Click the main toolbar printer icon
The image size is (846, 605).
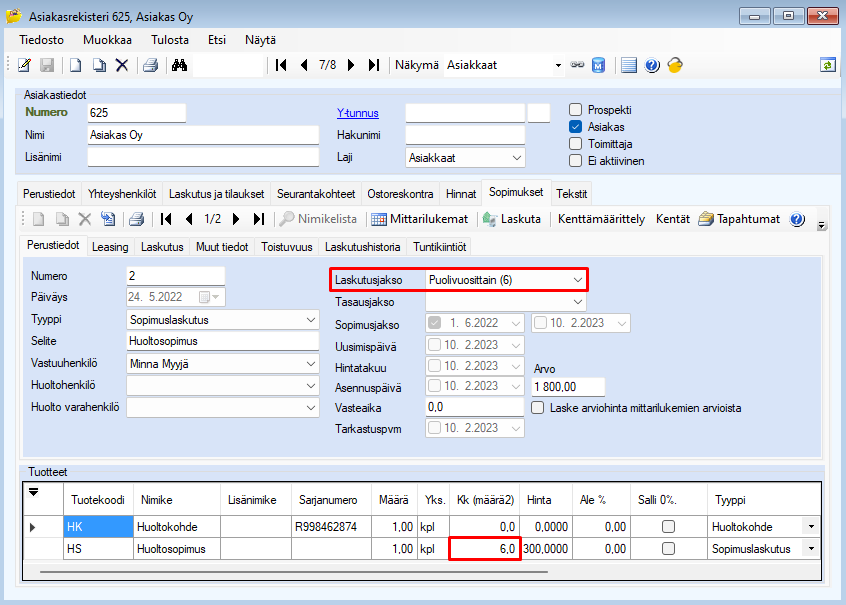pyautogui.click(x=151, y=65)
